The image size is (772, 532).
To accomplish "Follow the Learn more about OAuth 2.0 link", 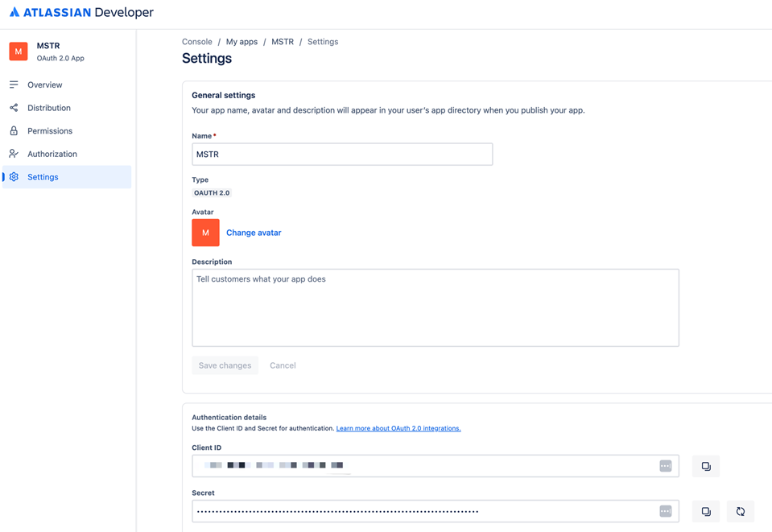I will click(x=398, y=428).
